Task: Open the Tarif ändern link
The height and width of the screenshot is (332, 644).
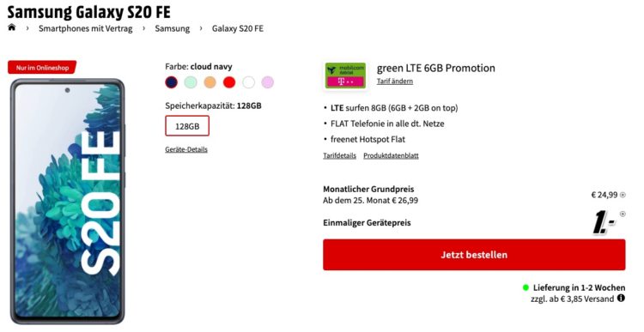Action: tap(395, 81)
